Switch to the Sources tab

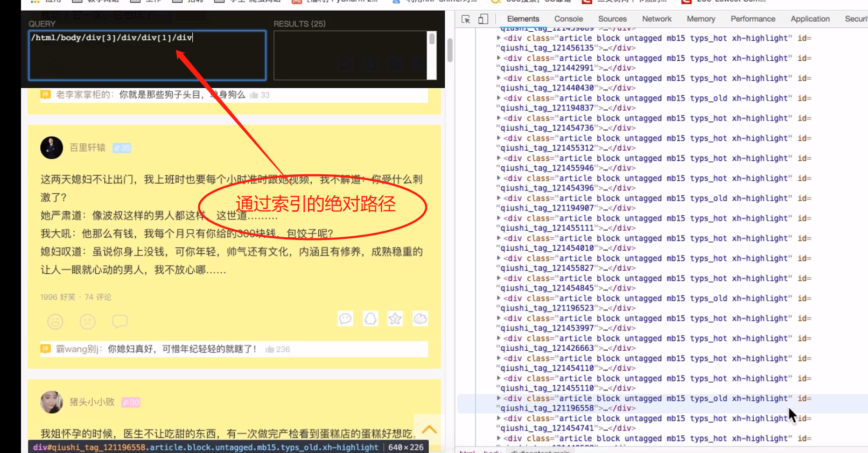[612, 19]
